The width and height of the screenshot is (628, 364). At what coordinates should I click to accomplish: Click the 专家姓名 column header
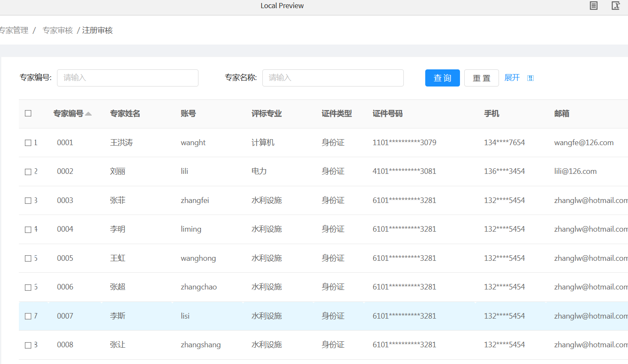(x=125, y=113)
